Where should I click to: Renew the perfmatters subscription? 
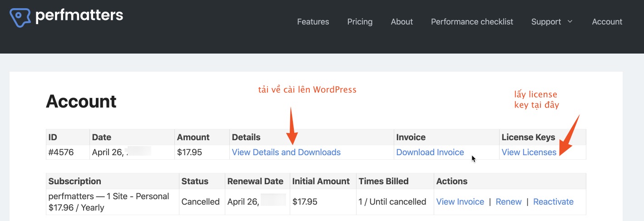click(508, 202)
